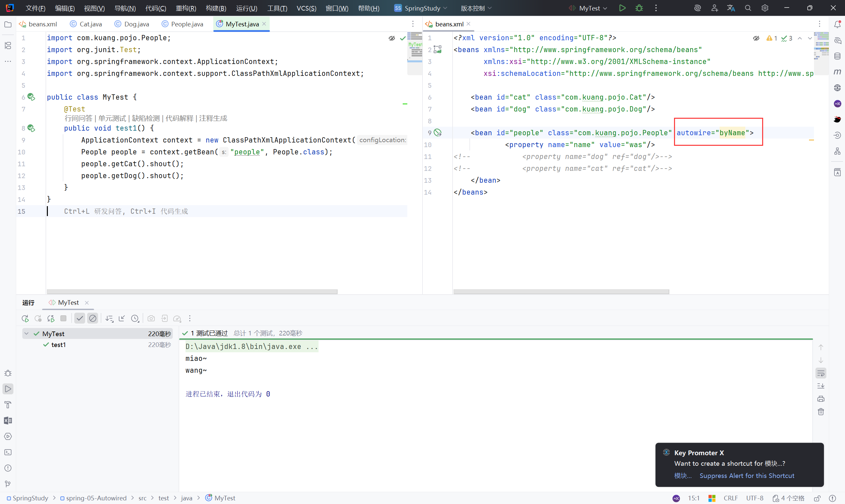This screenshot has height=504, width=845.
Task: Rerun the MyTest test configuration
Action: 25,318
